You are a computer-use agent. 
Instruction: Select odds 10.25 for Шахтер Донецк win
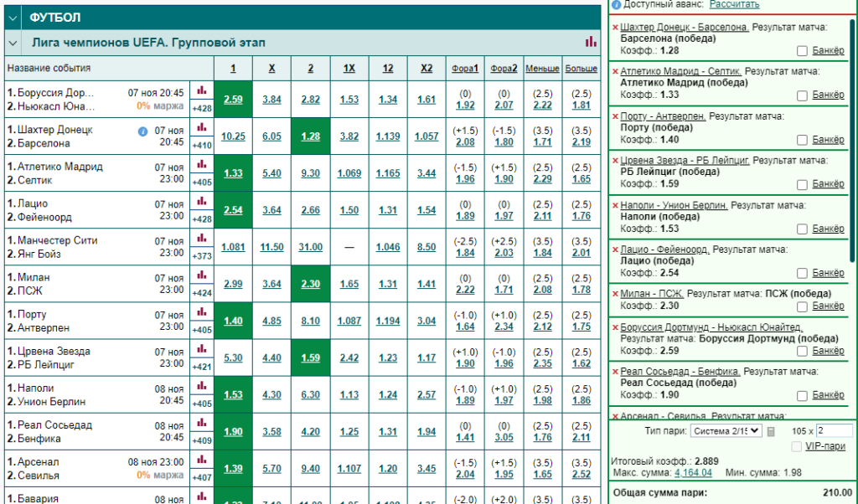pos(233,136)
